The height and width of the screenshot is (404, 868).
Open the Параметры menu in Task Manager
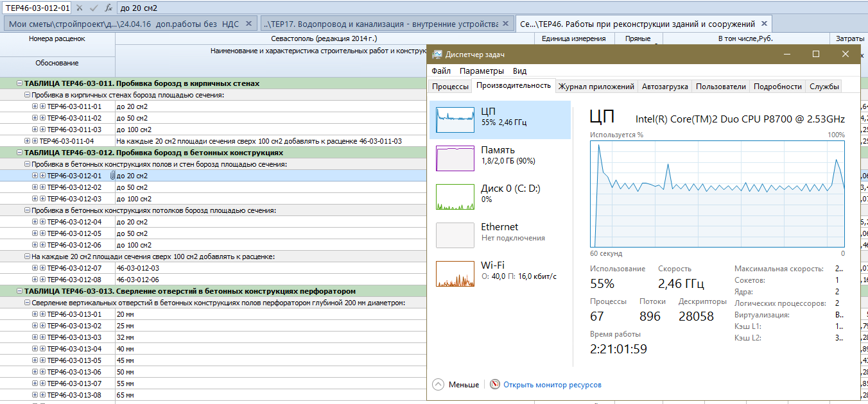[x=482, y=71]
